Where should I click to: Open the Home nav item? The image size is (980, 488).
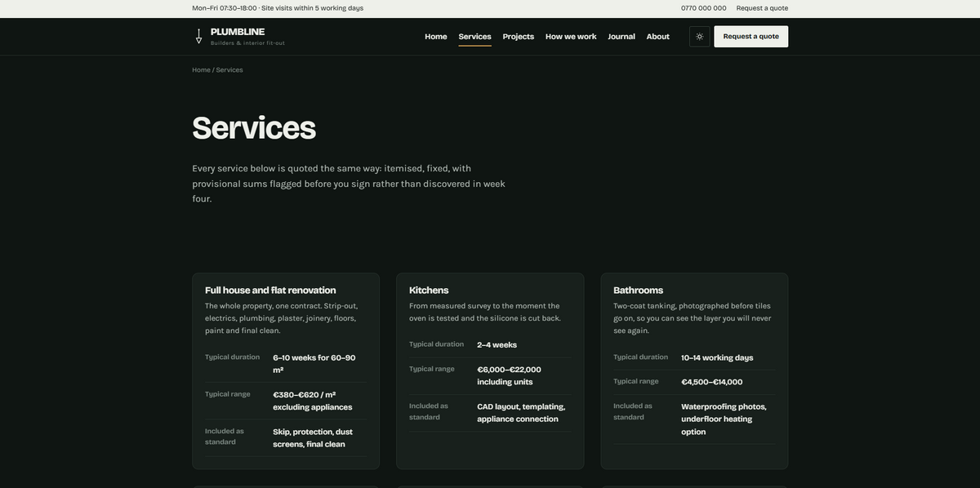click(436, 37)
